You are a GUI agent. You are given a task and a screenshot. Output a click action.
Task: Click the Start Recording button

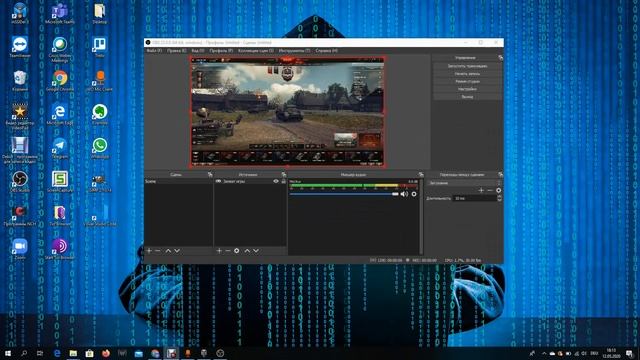467,74
